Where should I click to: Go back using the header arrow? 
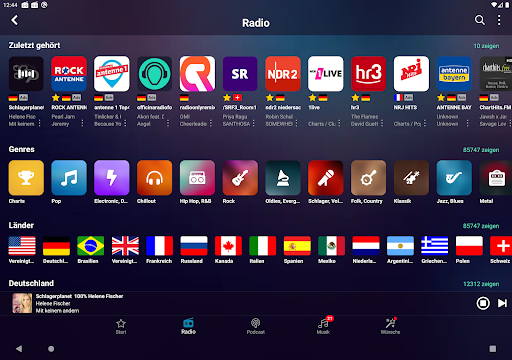point(15,20)
